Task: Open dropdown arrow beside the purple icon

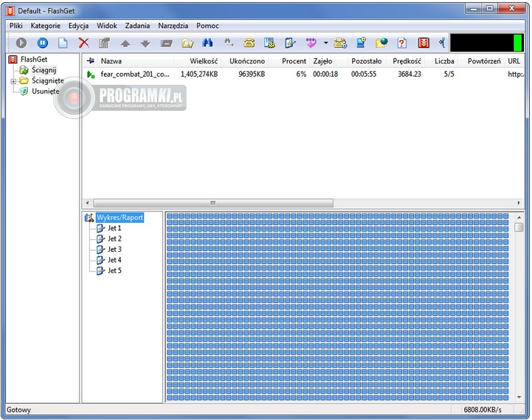Action: 325,43
